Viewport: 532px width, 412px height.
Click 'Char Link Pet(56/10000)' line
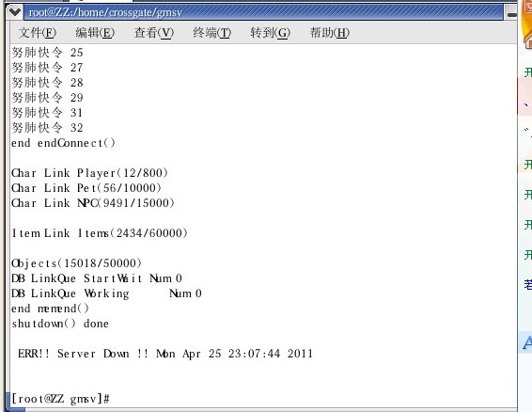click(x=86, y=188)
